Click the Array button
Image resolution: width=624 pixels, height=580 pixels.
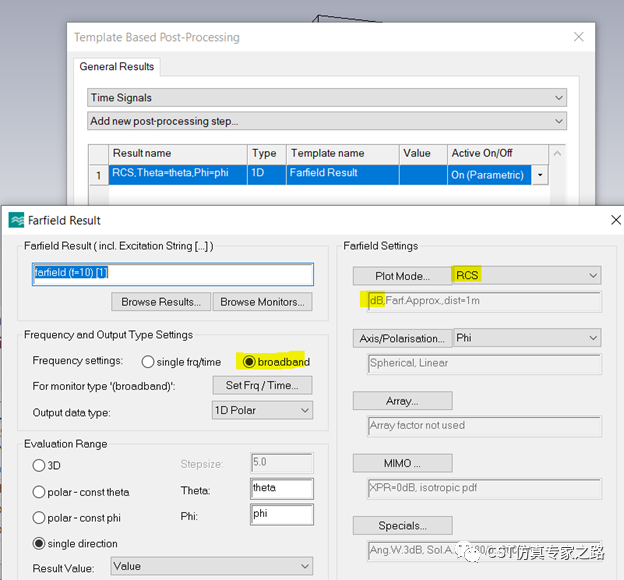(402, 401)
